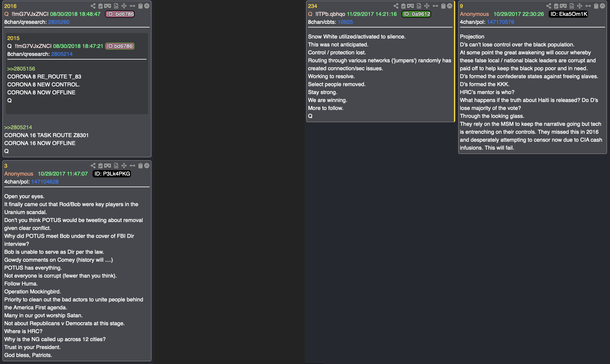
Task: Collapse post 234 with the round chevron
Action: coord(450,6)
